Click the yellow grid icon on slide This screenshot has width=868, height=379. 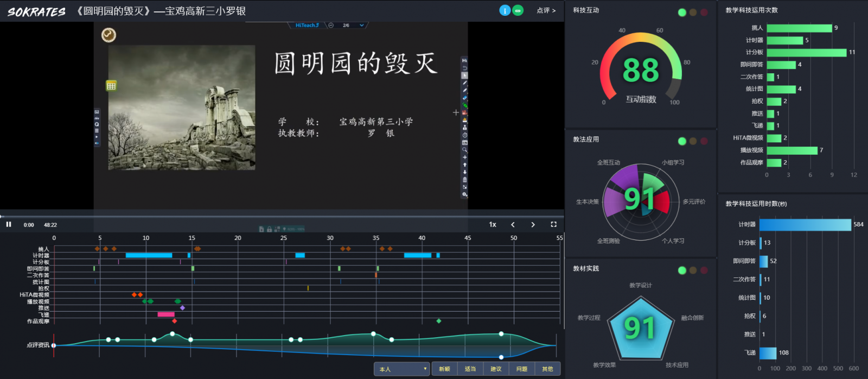click(111, 86)
